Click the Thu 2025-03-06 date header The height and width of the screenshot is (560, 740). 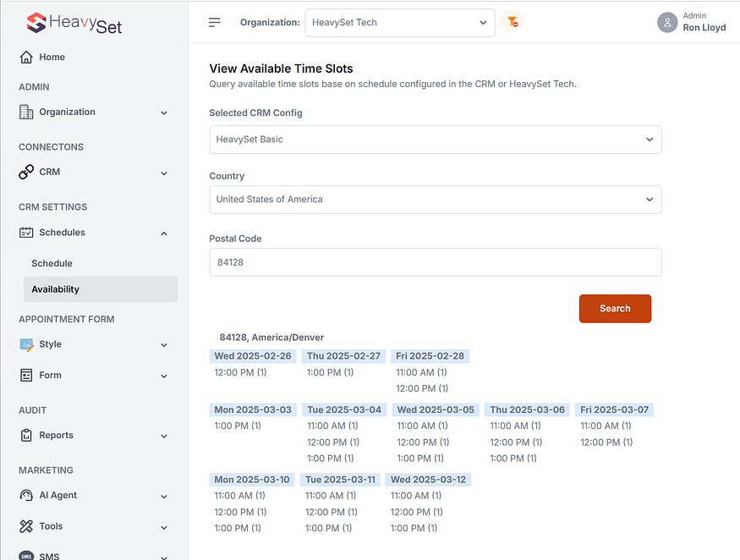[527, 409]
